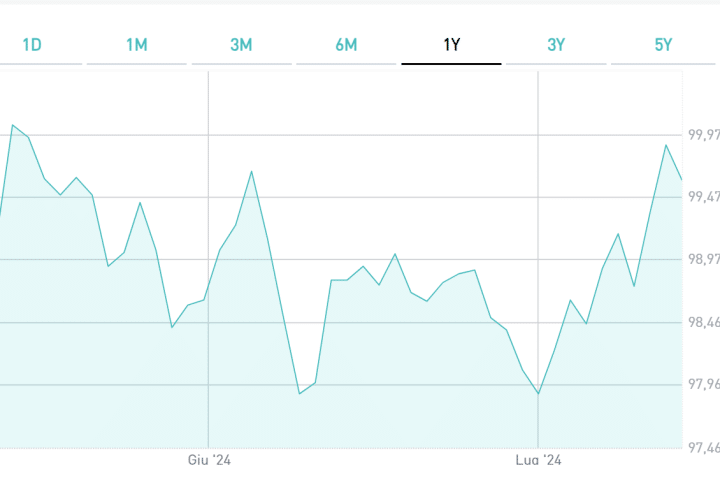Click the sharp peak just after Giu '24
Viewport: 720px width, 480px height.
(x=251, y=171)
